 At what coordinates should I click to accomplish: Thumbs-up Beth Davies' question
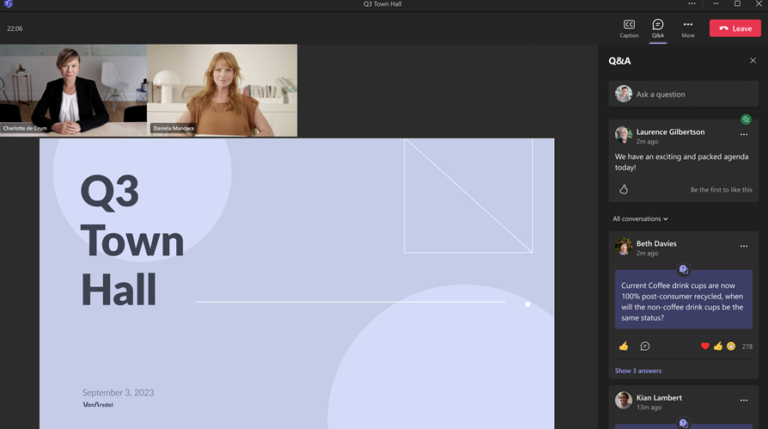coord(624,346)
